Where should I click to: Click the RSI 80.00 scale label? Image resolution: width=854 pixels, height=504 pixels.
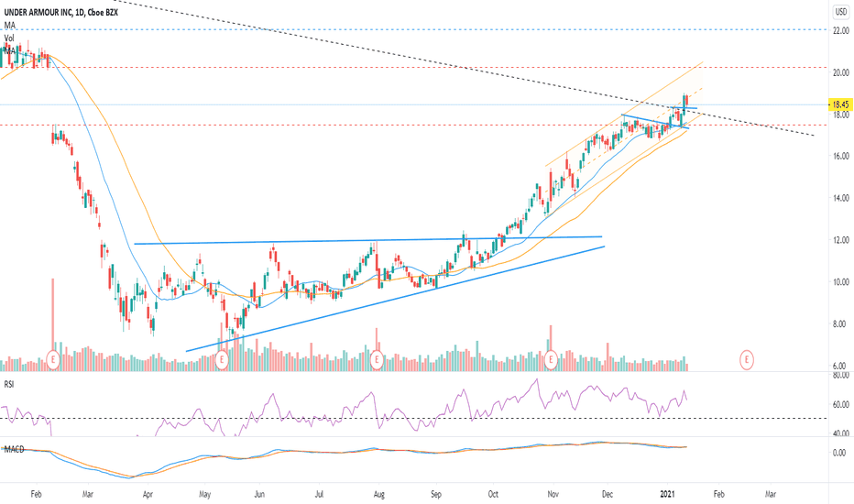[x=841, y=376]
